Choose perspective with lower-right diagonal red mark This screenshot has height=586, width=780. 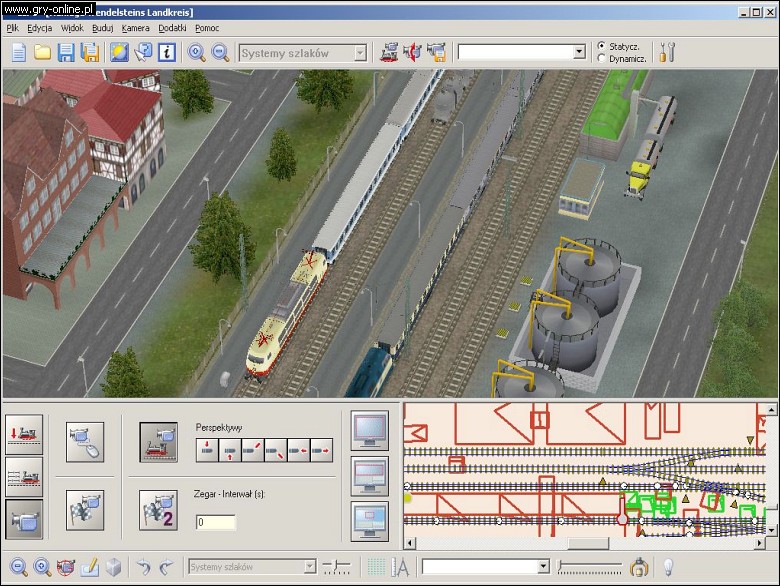click(x=276, y=450)
